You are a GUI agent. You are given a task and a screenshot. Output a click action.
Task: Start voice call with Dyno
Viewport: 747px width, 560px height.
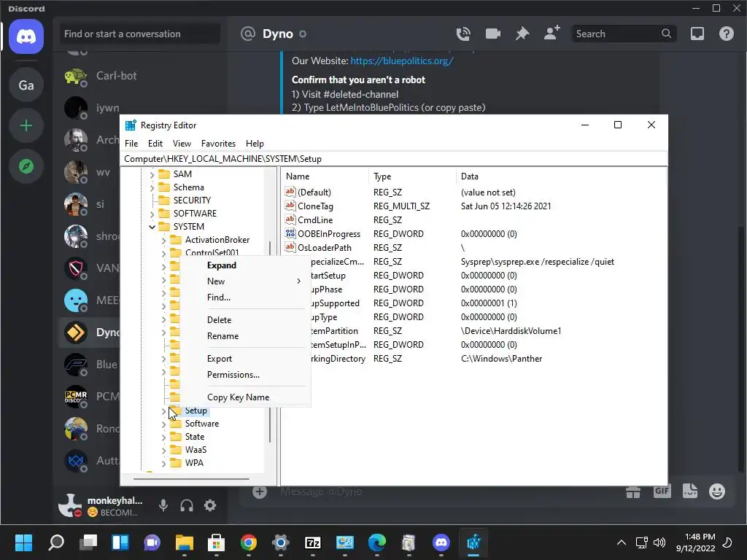(463, 34)
